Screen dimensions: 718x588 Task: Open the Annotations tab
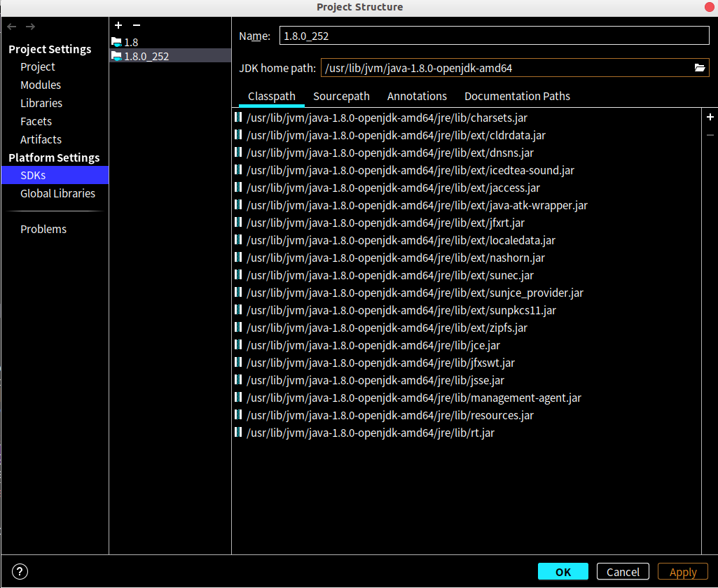click(x=417, y=96)
